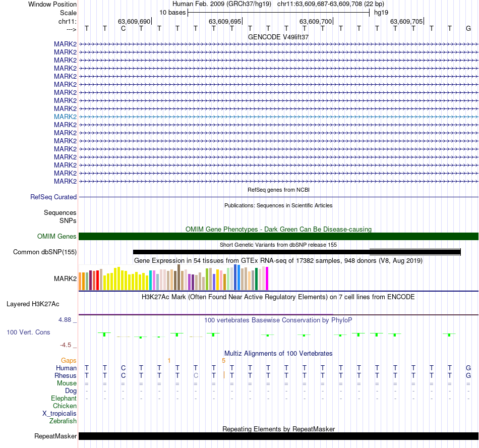Click the hg19 text beside the scale bar

coord(381,13)
